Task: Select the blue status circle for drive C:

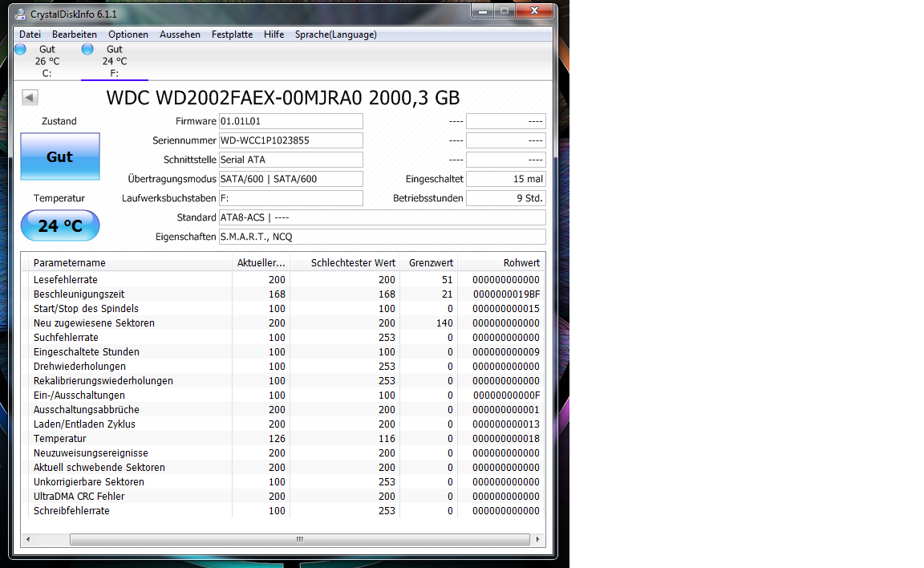Action: [21, 49]
